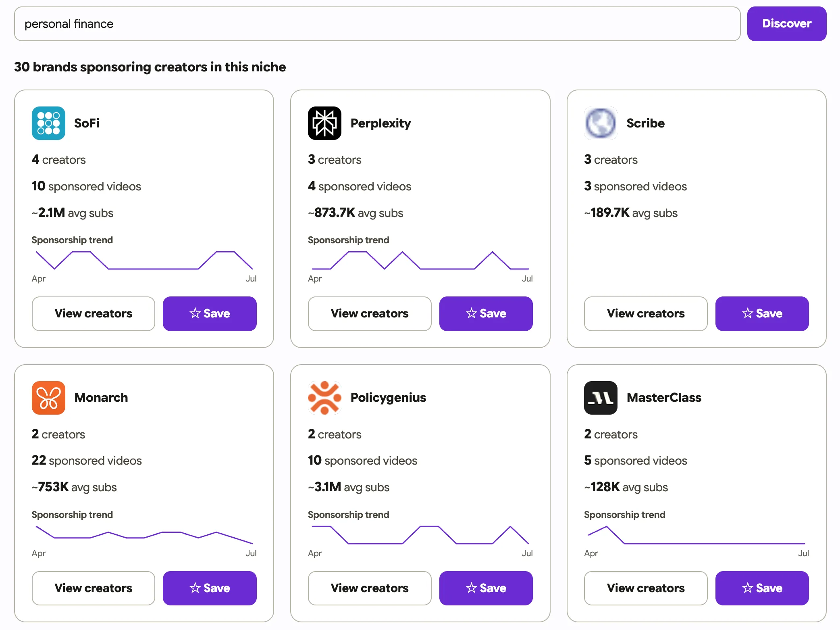Click '~873.7K avg subs' on Perplexity card
Viewport: 840px width, 630px height.
pyautogui.click(x=356, y=213)
